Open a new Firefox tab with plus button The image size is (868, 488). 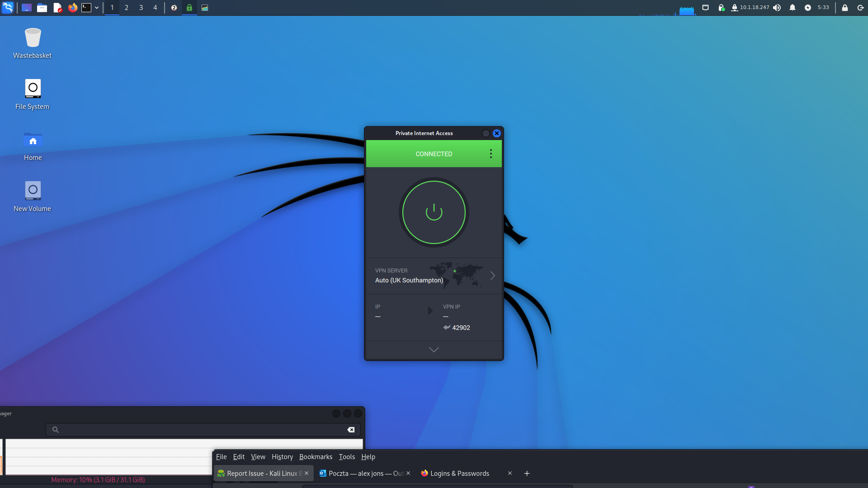tap(527, 474)
